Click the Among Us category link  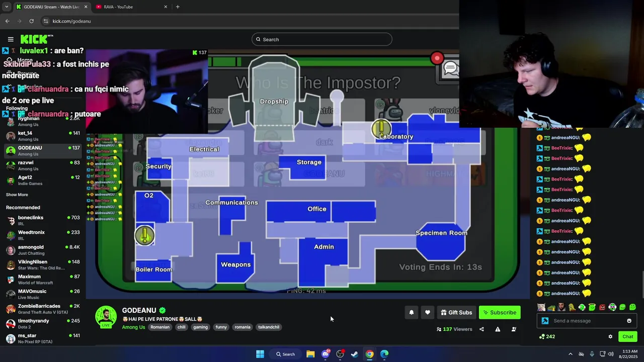(133, 327)
